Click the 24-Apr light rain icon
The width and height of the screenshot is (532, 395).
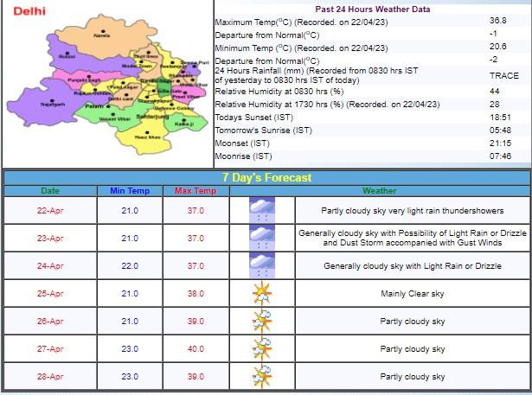tap(261, 265)
